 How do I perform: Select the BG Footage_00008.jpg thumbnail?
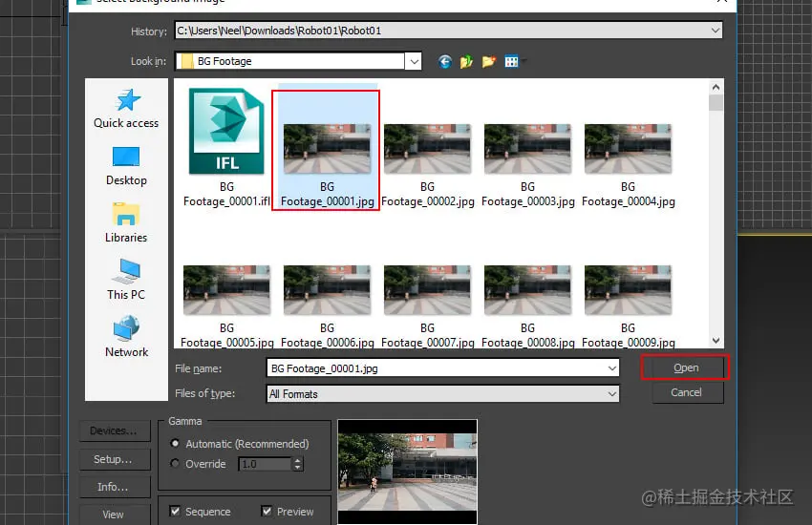click(527, 290)
